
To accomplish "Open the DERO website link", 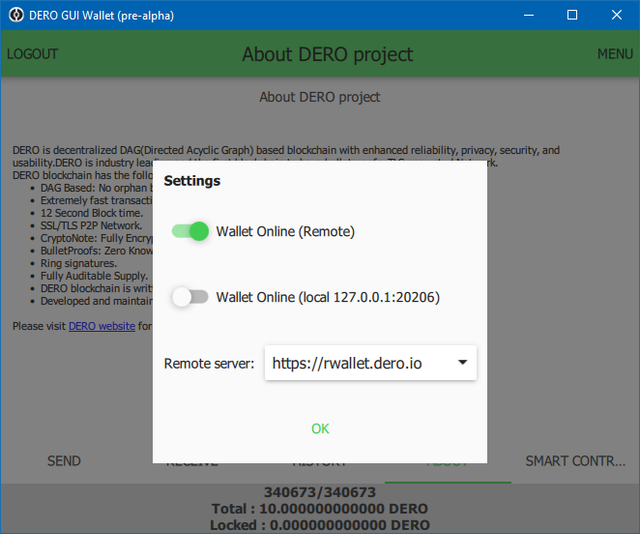I will (x=102, y=326).
